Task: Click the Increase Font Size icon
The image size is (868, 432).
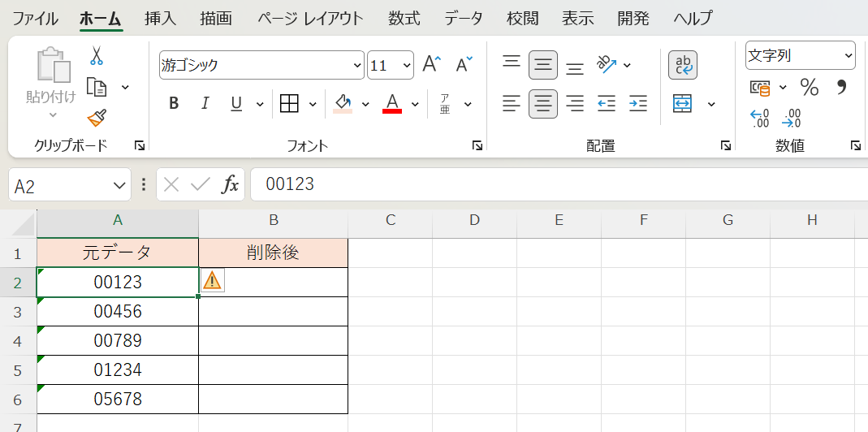Action: click(x=432, y=65)
